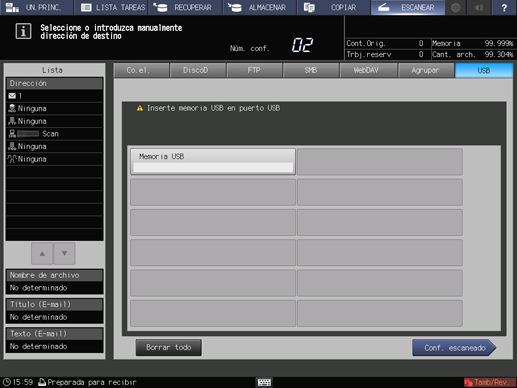Click the Borrar todo button

[169, 348]
